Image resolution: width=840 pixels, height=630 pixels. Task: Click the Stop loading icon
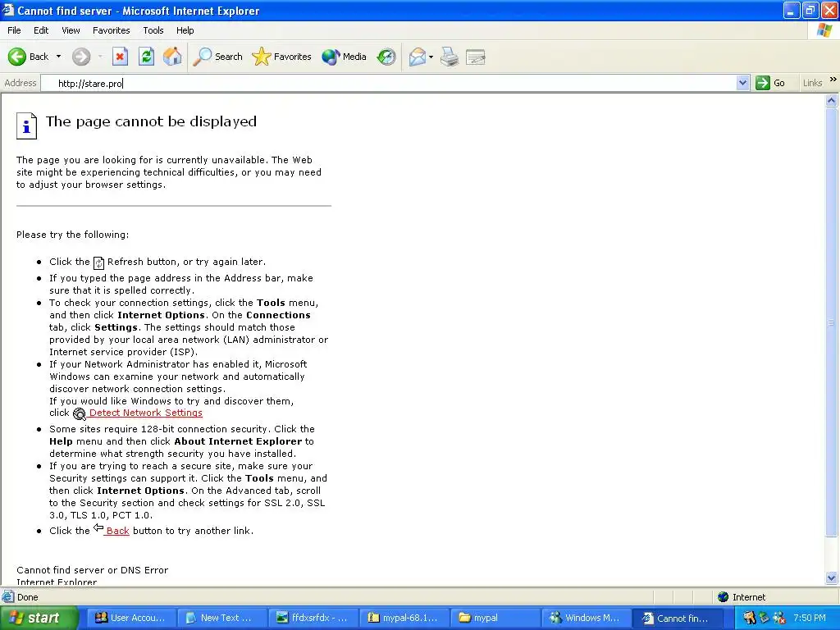[x=120, y=57]
